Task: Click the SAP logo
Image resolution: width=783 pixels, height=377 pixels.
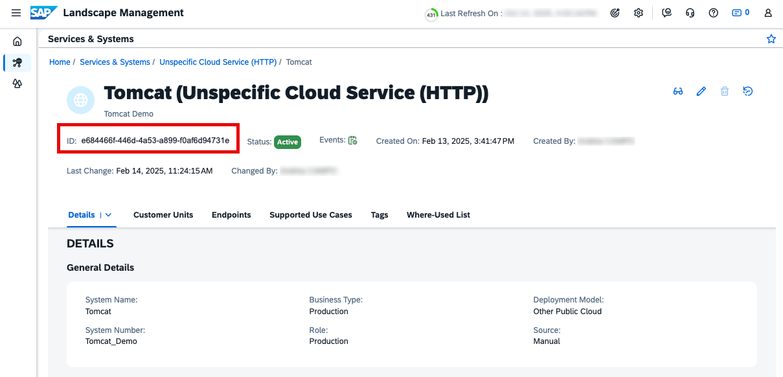Action: point(43,13)
